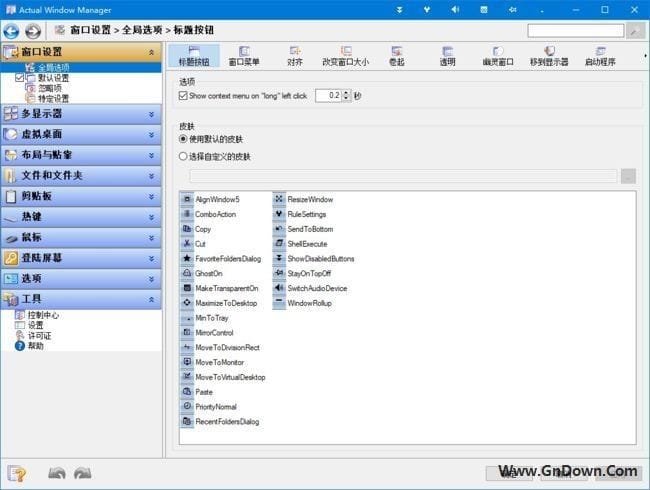Expand the 鼠标 section
The width and height of the screenshot is (650, 490).
[151, 238]
